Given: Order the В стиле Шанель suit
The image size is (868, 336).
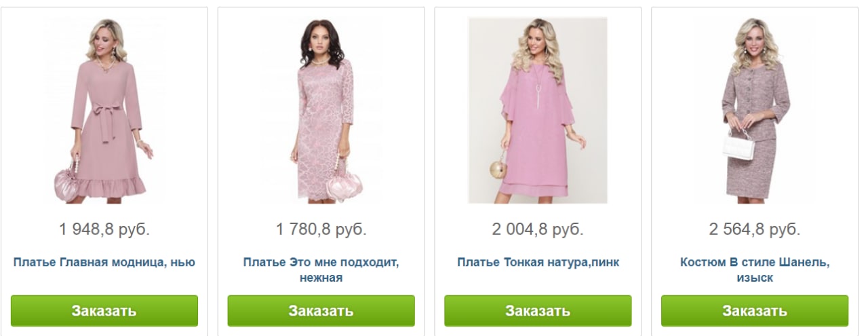Looking at the screenshot, I should pos(755,311).
